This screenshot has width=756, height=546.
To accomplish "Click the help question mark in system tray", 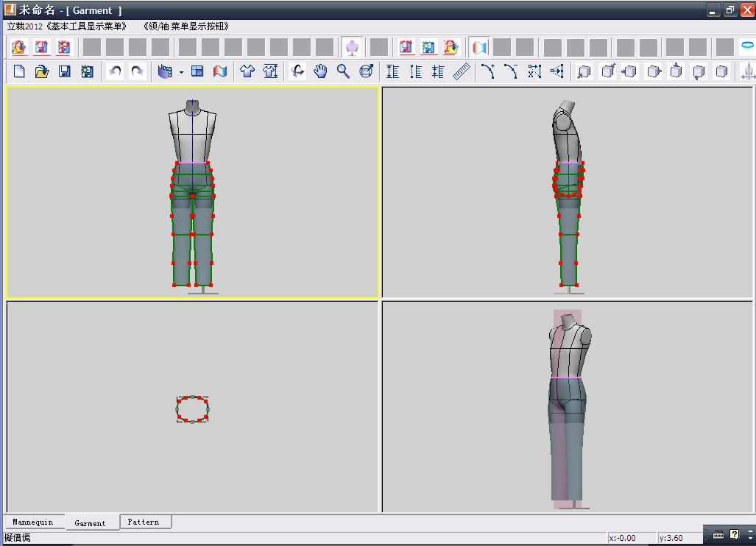I will [734, 534].
